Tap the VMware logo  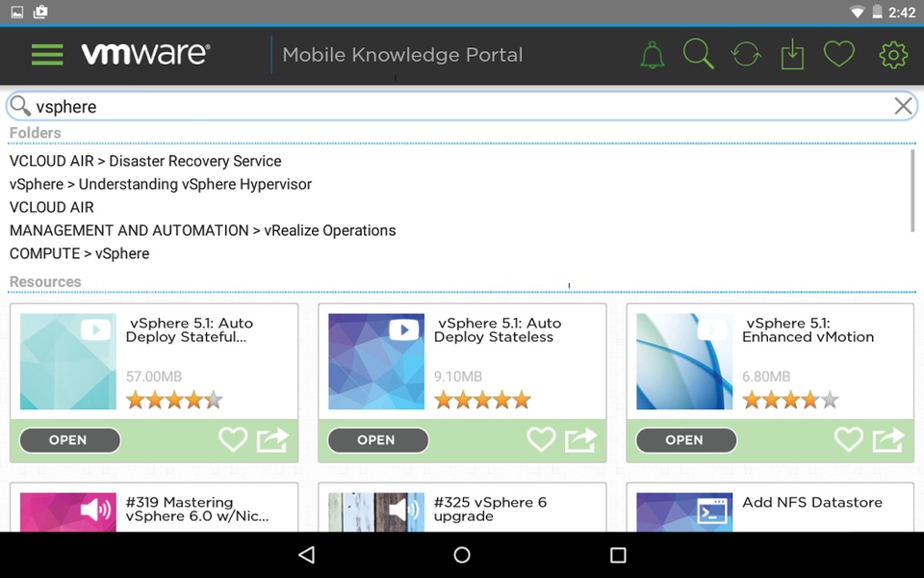[145, 54]
